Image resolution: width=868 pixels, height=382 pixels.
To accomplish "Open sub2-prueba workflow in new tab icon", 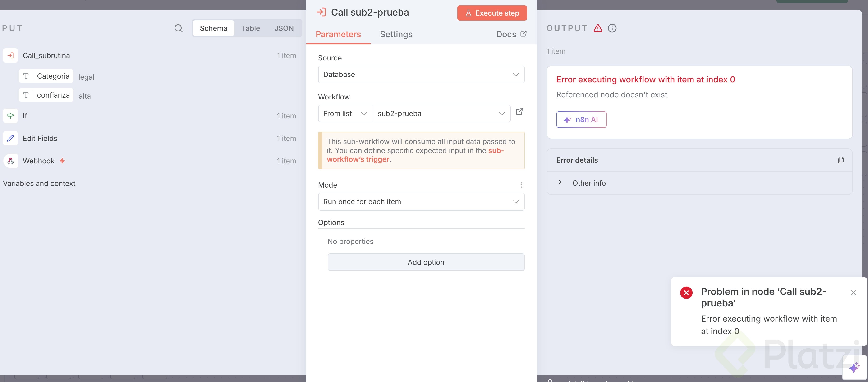I will [x=519, y=112].
